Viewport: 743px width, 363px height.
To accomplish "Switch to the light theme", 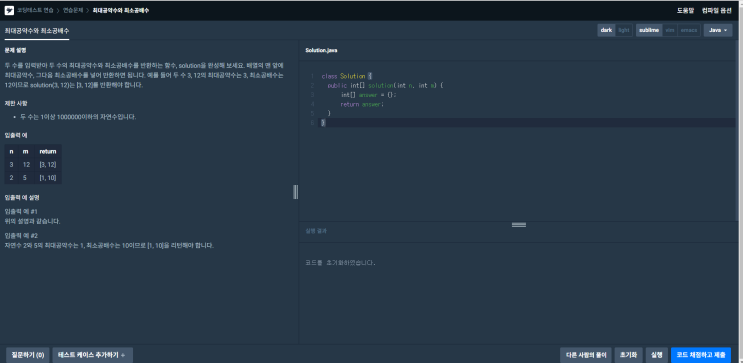I will pos(624,30).
